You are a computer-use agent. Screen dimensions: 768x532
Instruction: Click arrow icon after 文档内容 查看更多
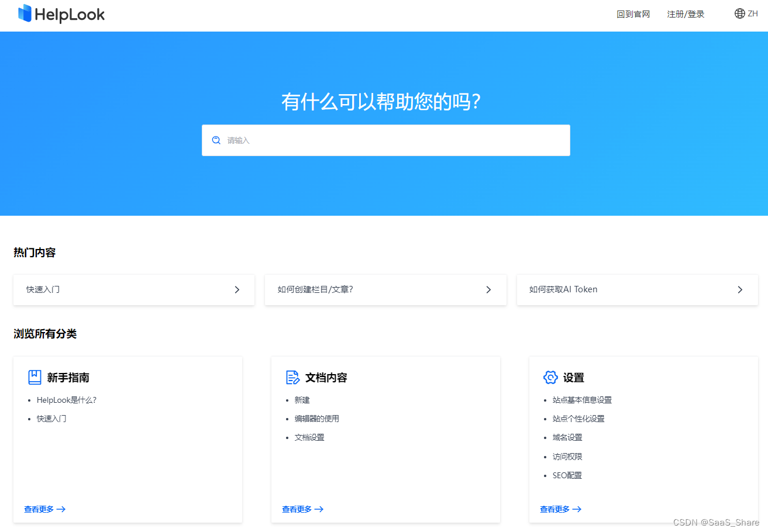pos(319,509)
